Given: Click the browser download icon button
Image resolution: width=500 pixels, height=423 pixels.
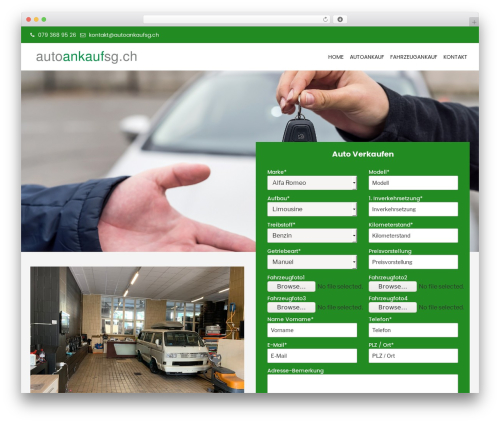Looking at the screenshot, I should pos(340,19).
